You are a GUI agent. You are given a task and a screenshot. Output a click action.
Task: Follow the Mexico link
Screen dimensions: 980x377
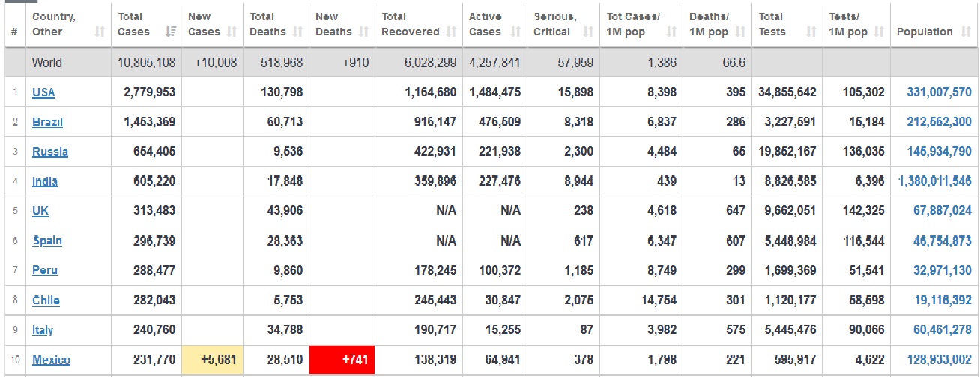(51, 360)
